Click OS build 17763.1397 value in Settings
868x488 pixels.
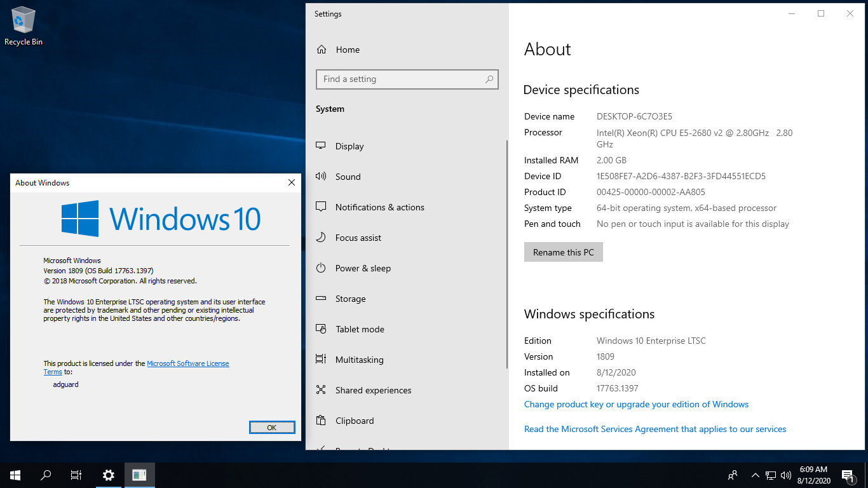(618, 388)
